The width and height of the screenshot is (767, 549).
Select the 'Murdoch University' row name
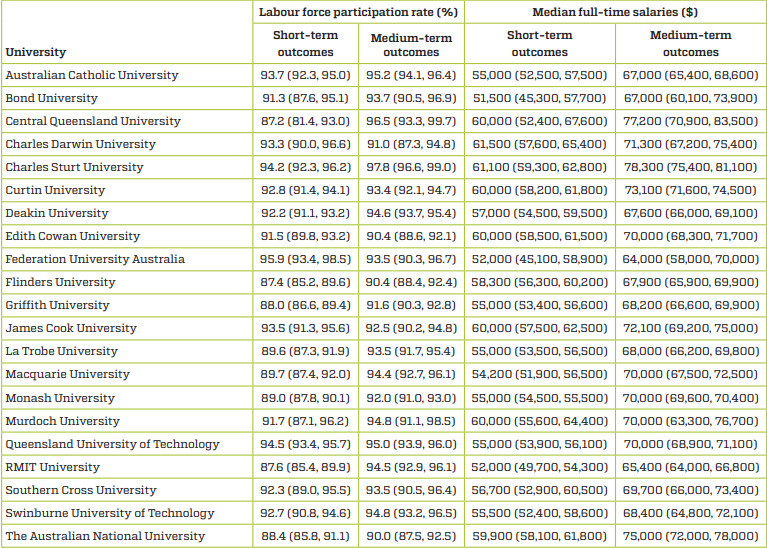tap(63, 421)
